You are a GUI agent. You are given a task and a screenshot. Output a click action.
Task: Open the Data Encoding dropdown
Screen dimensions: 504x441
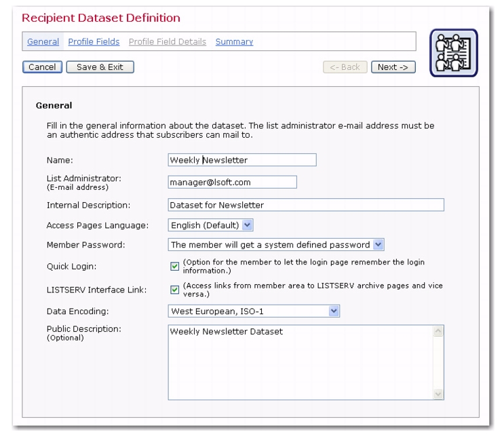pos(254,311)
